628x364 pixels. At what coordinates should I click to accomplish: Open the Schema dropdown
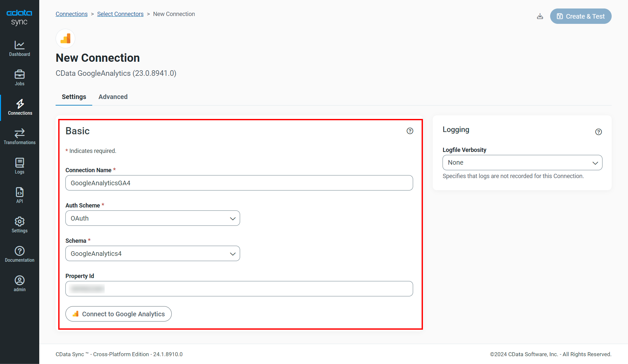tap(153, 254)
